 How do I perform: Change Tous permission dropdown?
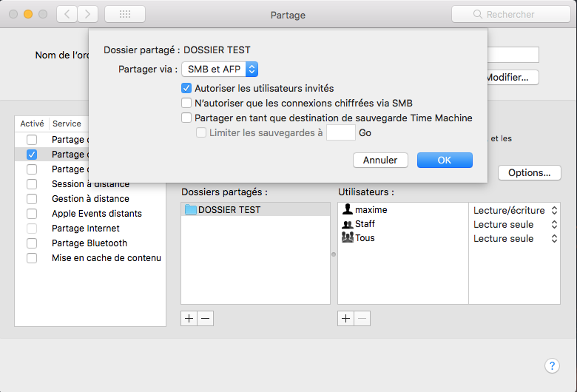point(515,239)
